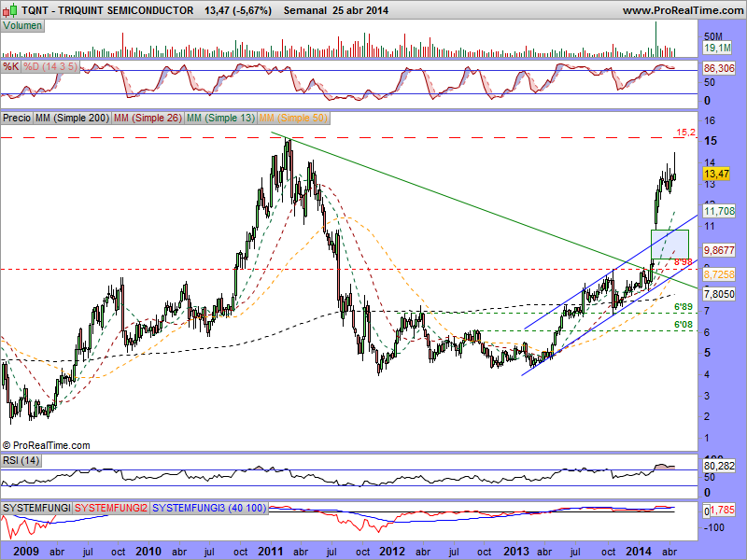747x560 pixels.
Task: Select the %K stochastic label
Action: (11, 66)
